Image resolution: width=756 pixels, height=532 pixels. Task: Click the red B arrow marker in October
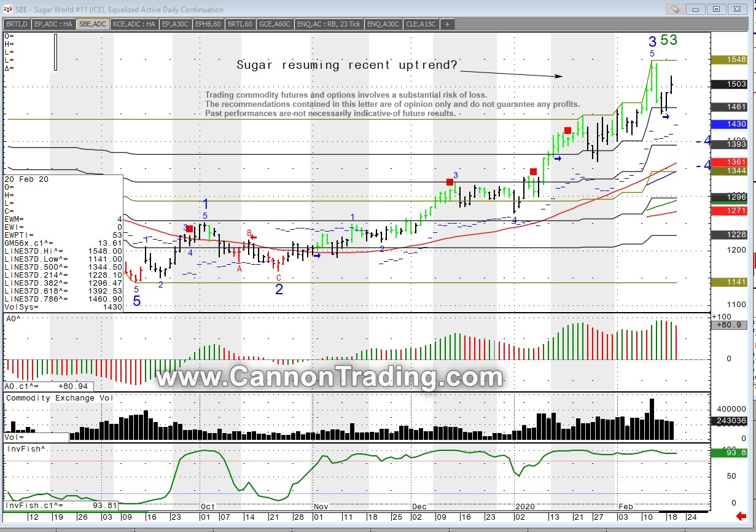253,237
